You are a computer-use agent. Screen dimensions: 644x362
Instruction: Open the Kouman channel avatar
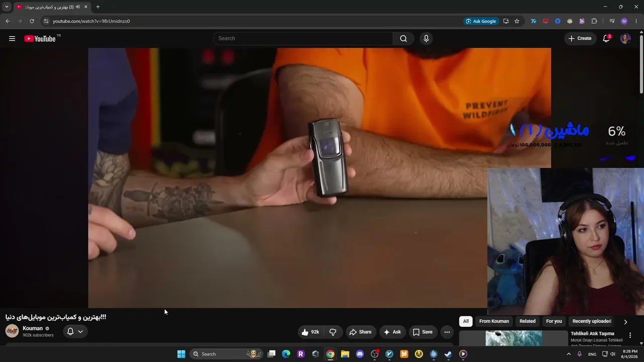(x=12, y=331)
